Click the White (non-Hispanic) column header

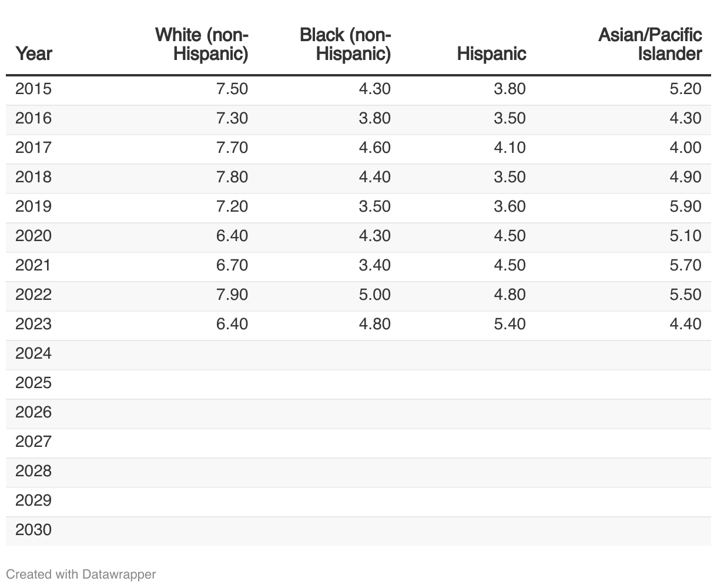point(202,44)
